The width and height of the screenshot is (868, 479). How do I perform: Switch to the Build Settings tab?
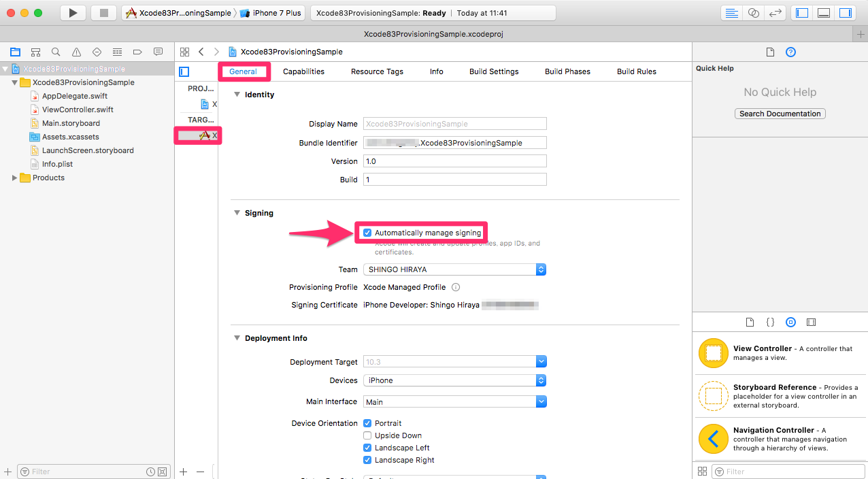494,71
